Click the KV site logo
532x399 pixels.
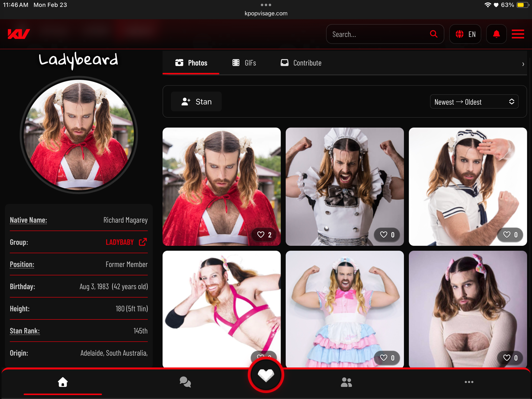19,34
